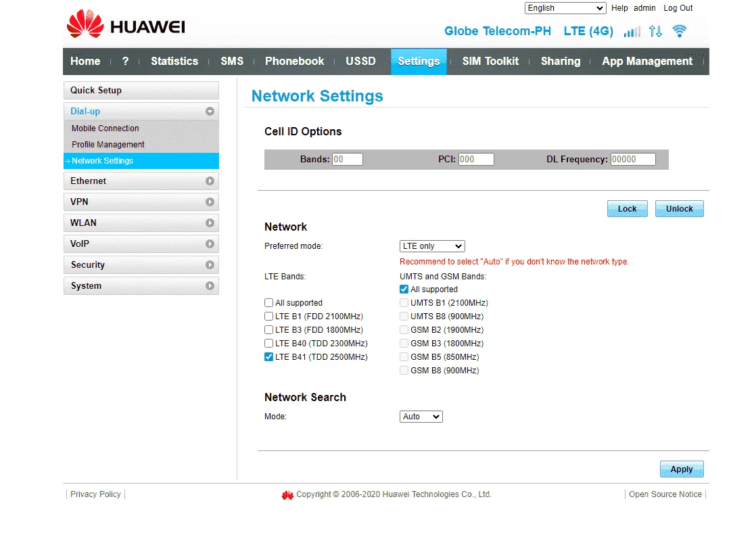
Task: Open the USSD tab
Action: click(360, 61)
